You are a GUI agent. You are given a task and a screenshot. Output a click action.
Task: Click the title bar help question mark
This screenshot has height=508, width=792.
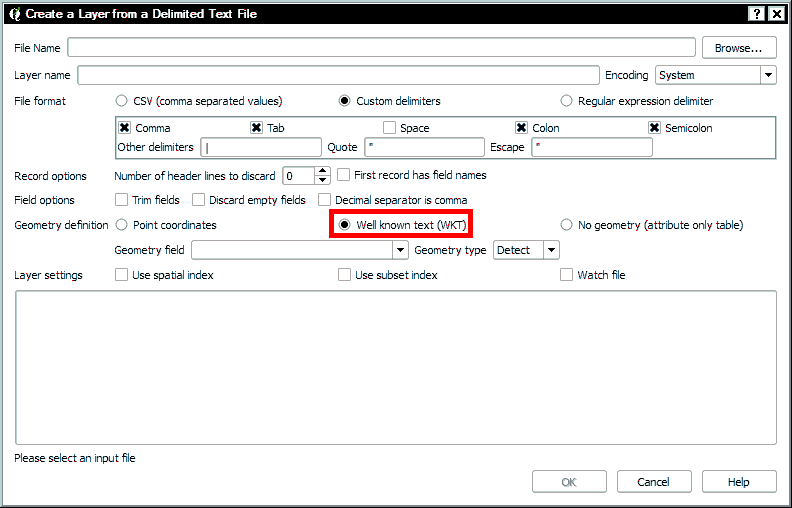click(755, 13)
